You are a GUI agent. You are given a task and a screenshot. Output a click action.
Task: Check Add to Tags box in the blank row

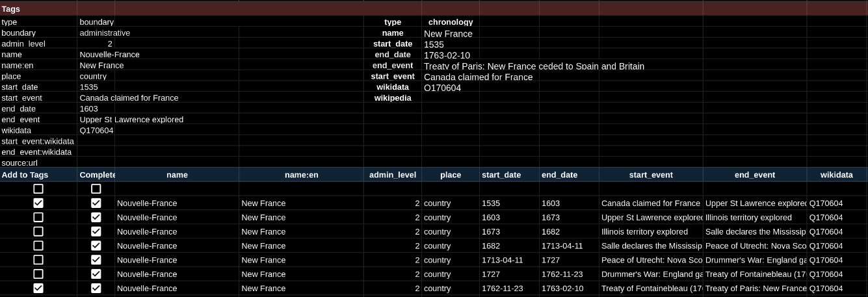38,189
